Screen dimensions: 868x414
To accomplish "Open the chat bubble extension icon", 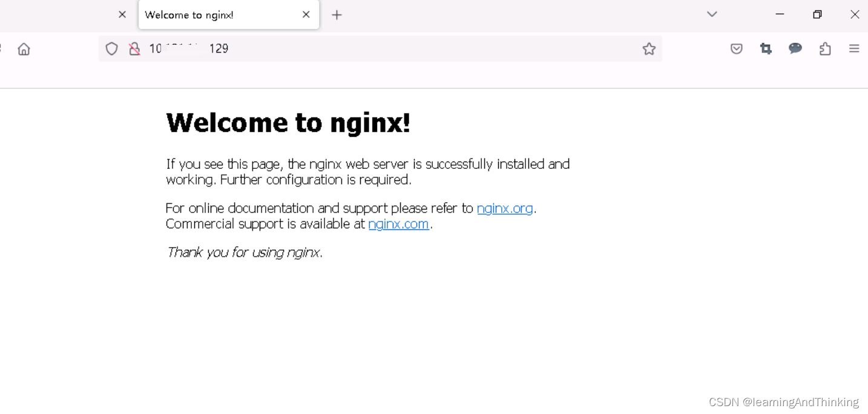I will point(795,48).
